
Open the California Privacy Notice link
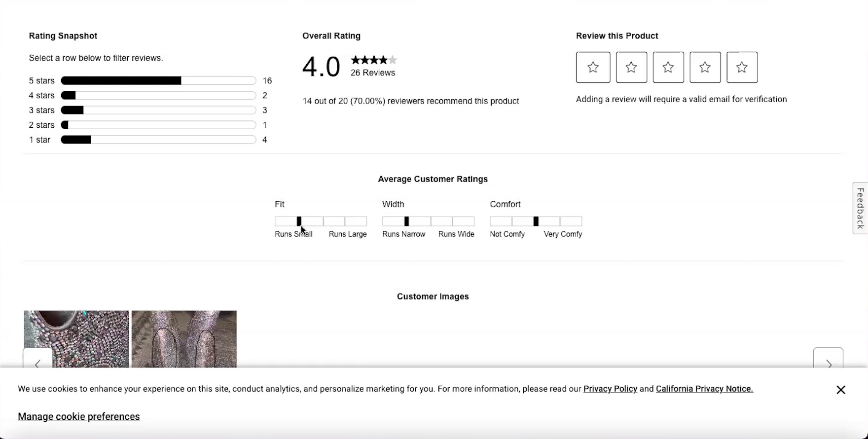tap(704, 389)
